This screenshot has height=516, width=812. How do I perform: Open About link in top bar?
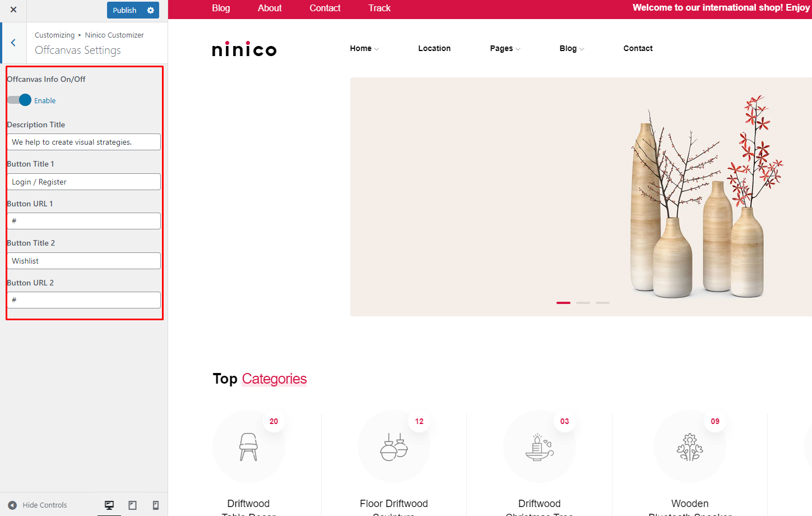click(270, 8)
